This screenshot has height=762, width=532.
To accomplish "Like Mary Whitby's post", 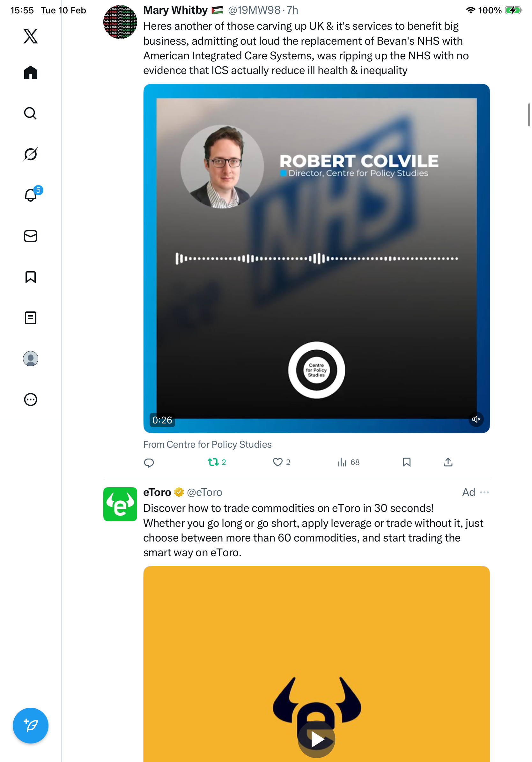I will (x=281, y=462).
